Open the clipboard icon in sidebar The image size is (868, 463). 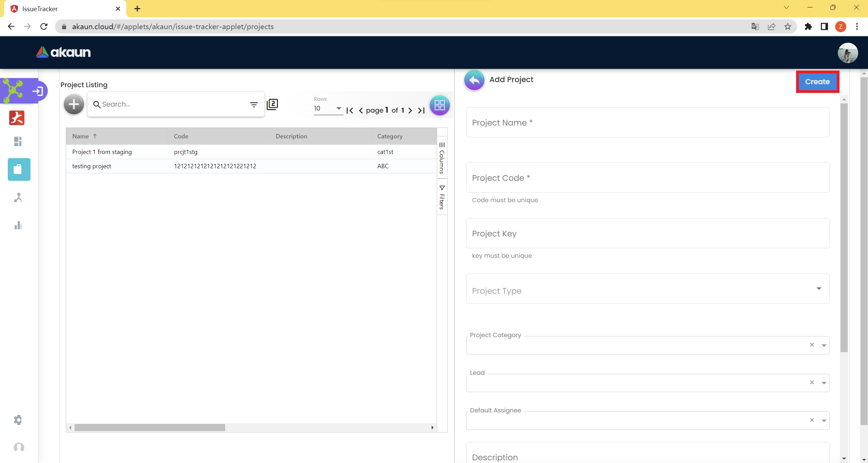point(19,169)
